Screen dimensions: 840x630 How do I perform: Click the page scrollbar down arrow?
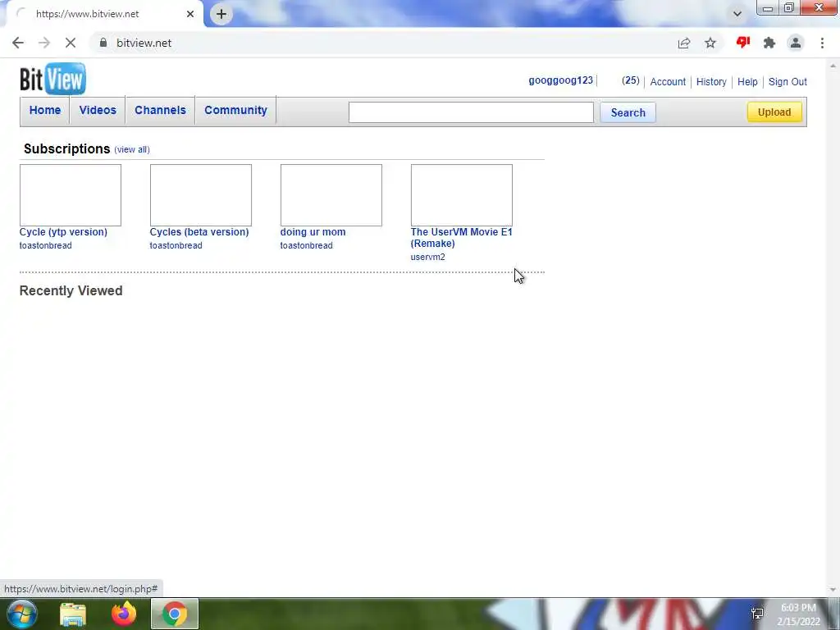833,590
